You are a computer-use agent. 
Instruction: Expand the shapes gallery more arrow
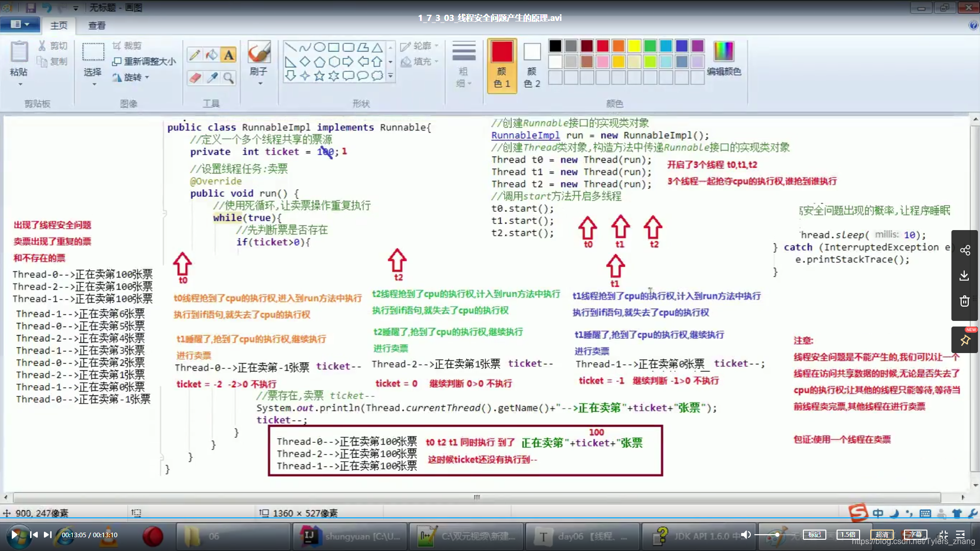[x=390, y=76]
